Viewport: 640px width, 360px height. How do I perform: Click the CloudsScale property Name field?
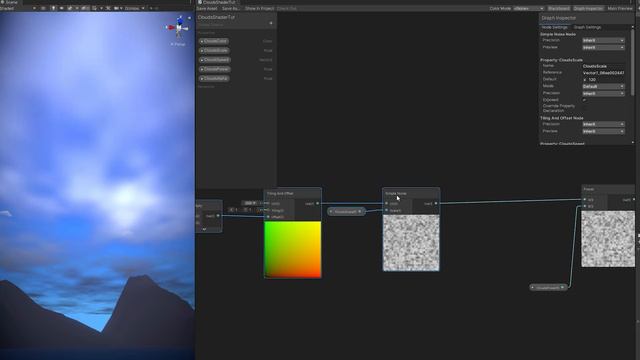(603, 66)
